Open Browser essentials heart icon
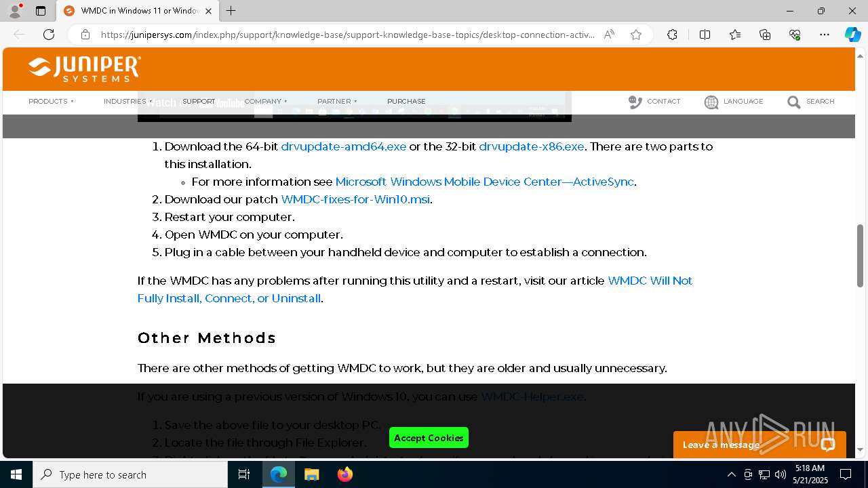Image resolution: width=868 pixels, height=488 pixels. click(x=795, y=35)
